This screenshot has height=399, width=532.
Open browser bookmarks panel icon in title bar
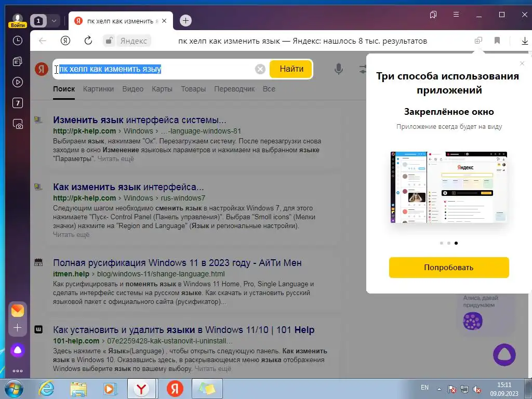point(433,15)
